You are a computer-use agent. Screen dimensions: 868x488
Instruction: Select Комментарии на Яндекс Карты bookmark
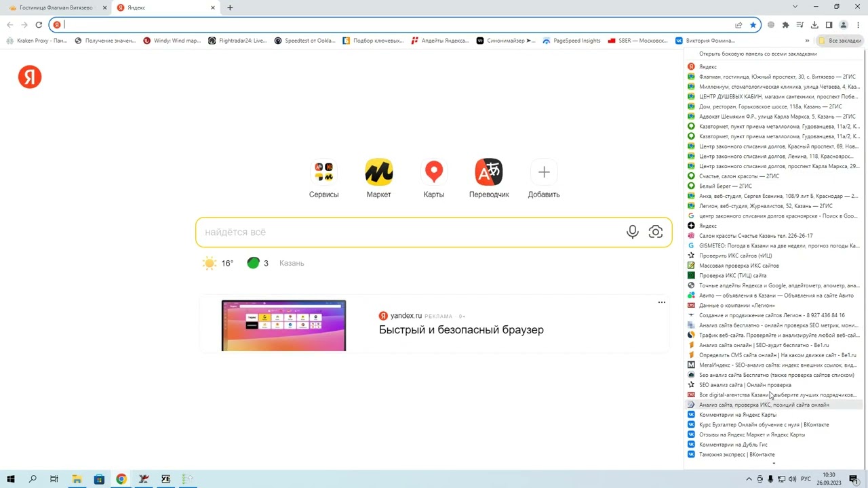(x=774, y=415)
